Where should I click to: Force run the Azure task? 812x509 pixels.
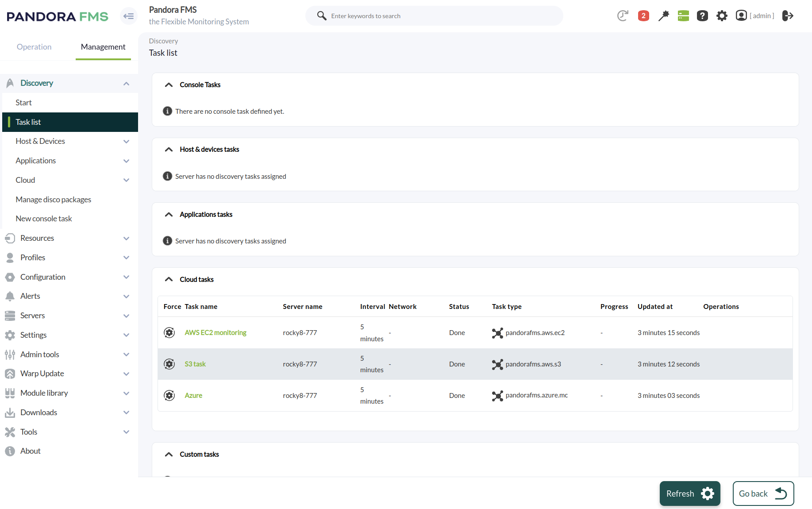[x=169, y=395]
